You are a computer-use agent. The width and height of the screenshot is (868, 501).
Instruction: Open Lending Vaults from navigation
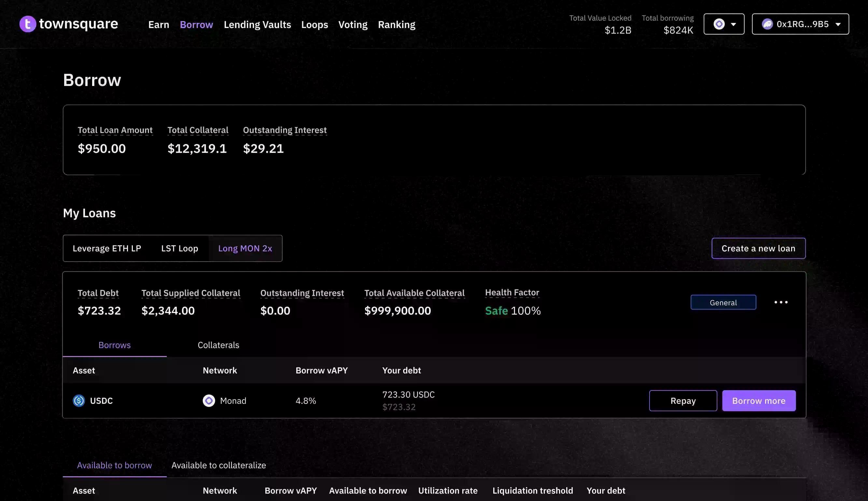(x=257, y=25)
